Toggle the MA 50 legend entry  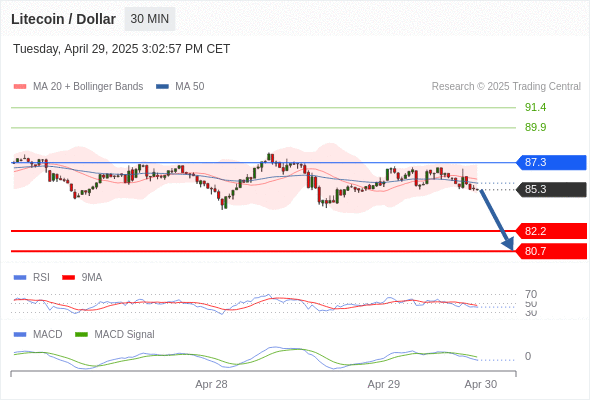pyautogui.click(x=180, y=87)
